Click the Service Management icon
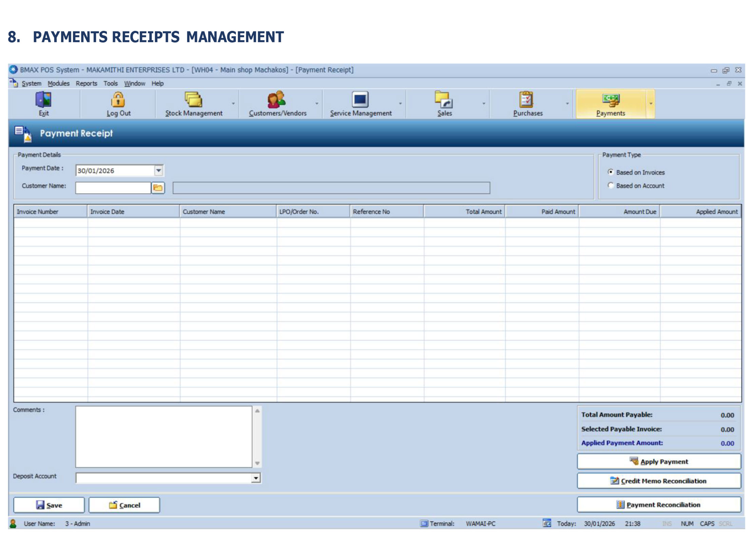 360,100
